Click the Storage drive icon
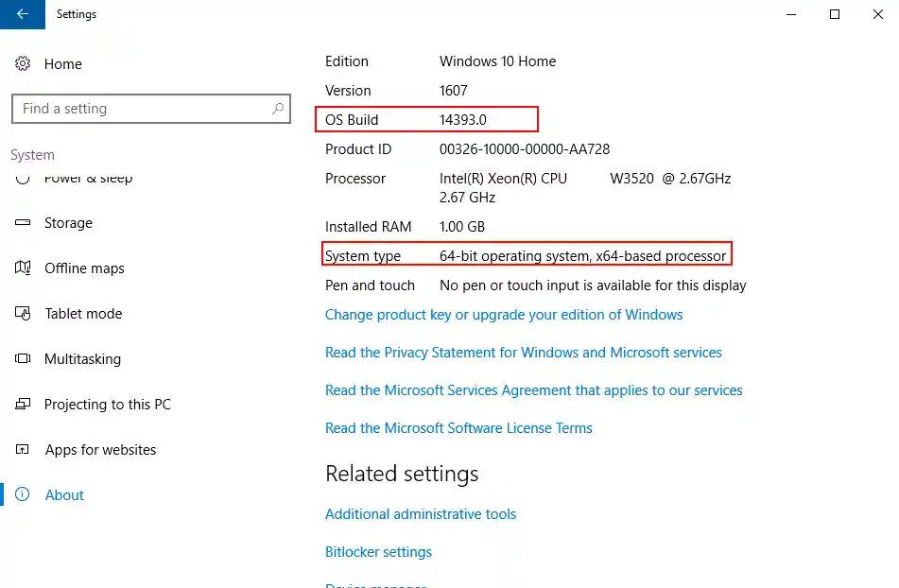Viewport: 899px width, 588px height. point(23,222)
